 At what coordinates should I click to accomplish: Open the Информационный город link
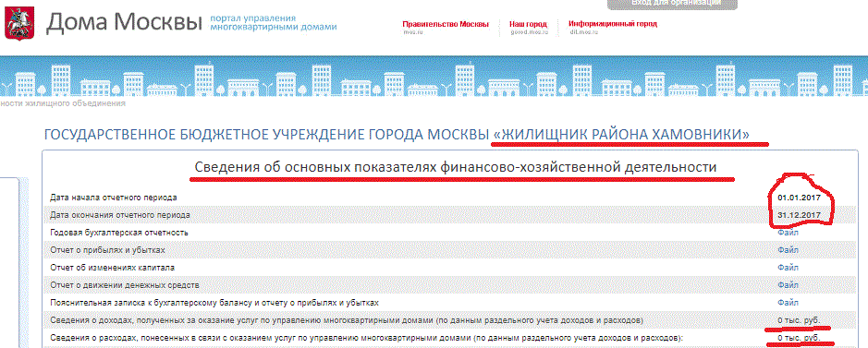point(613,24)
